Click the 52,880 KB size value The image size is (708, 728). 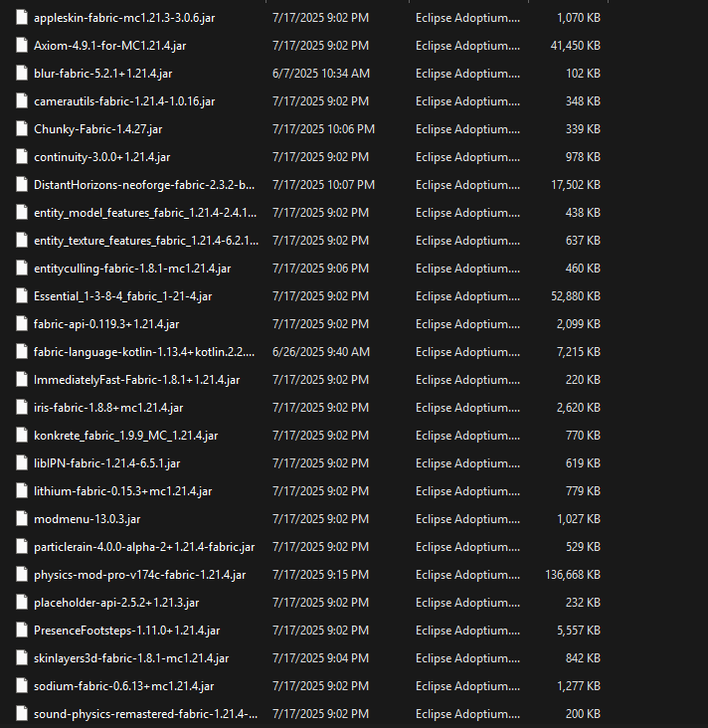(x=576, y=296)
